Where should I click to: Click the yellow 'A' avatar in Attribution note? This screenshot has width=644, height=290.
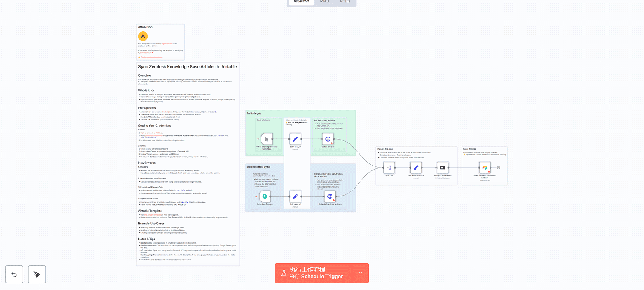[x=143, y=36]
